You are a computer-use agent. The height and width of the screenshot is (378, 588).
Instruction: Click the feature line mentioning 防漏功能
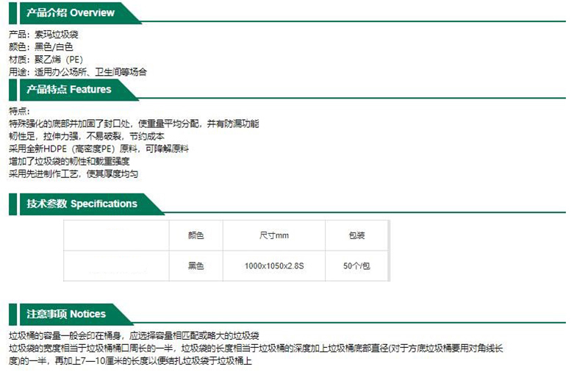pyautogui.click(x=133, y=124)
